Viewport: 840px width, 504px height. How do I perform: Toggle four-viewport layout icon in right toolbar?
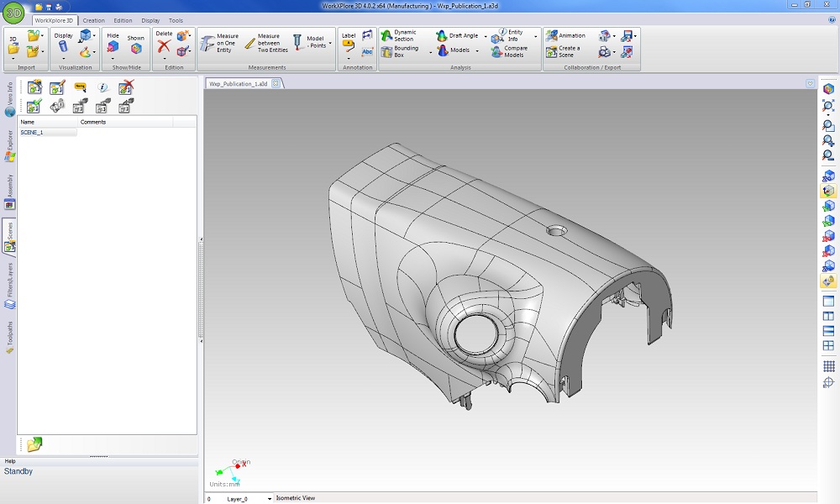[828, 345]
